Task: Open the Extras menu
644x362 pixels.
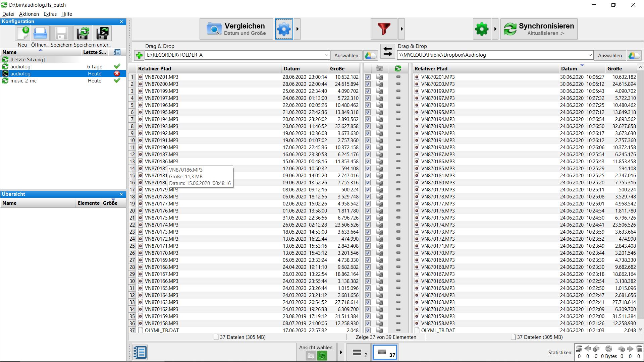Action: (x=50, y=14)
